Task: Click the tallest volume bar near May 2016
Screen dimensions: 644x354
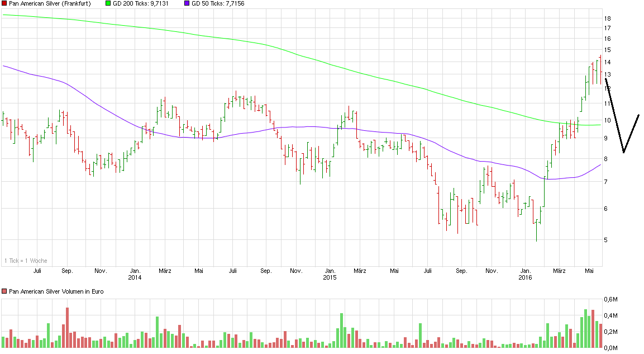Action: point(585,330)
